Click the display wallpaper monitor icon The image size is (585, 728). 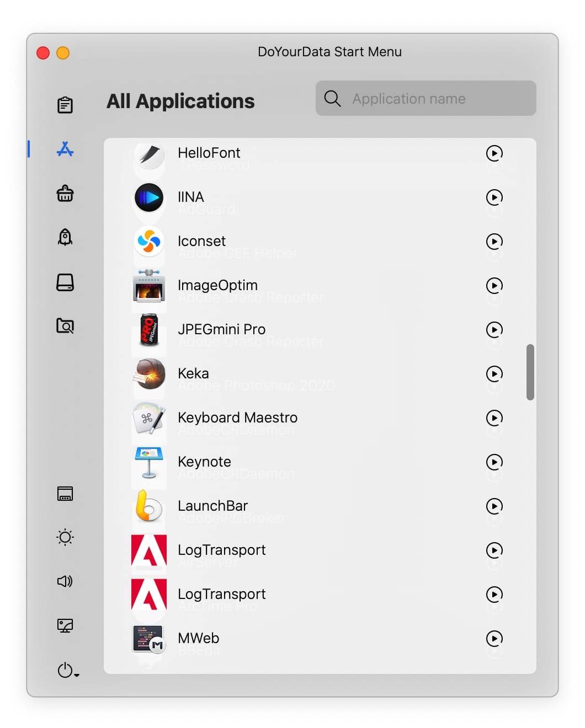click(x=65, y=625)
